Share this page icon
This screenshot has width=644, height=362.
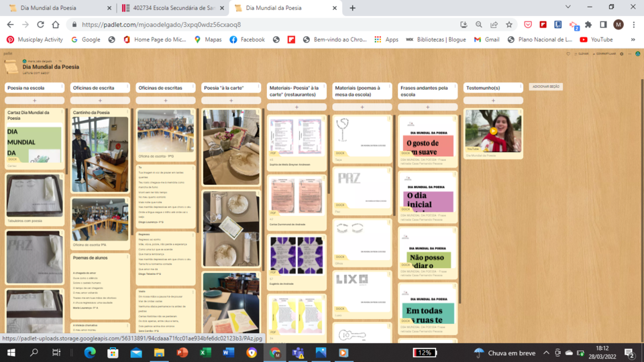(x=494, y=25)
